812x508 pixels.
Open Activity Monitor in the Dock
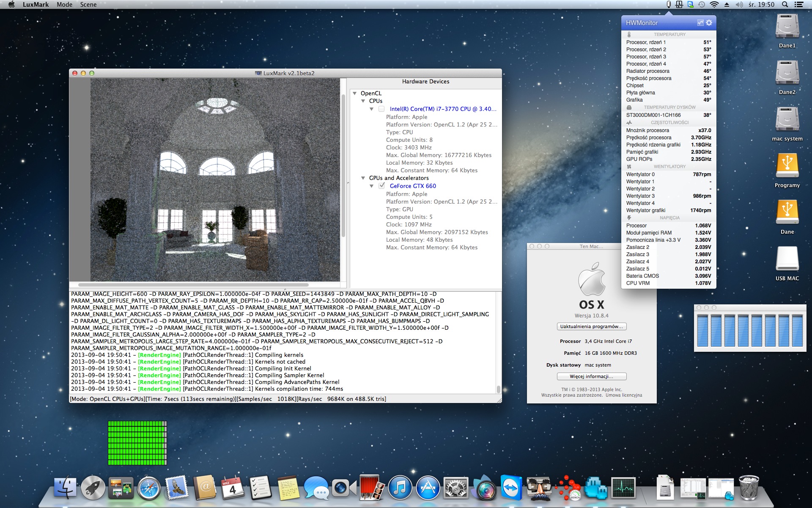click(x=623, y=488)
